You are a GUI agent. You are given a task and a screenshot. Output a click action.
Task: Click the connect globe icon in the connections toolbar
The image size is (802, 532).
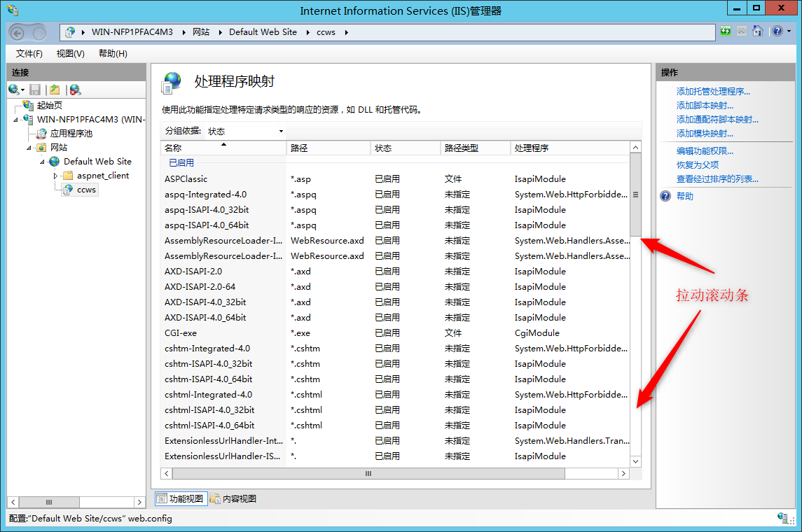click(14, 90)
